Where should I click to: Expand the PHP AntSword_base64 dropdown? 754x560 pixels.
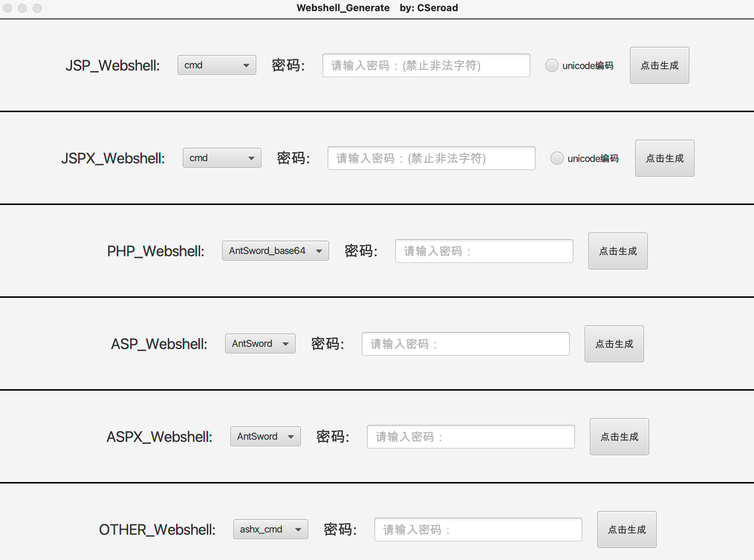[275, 251]
